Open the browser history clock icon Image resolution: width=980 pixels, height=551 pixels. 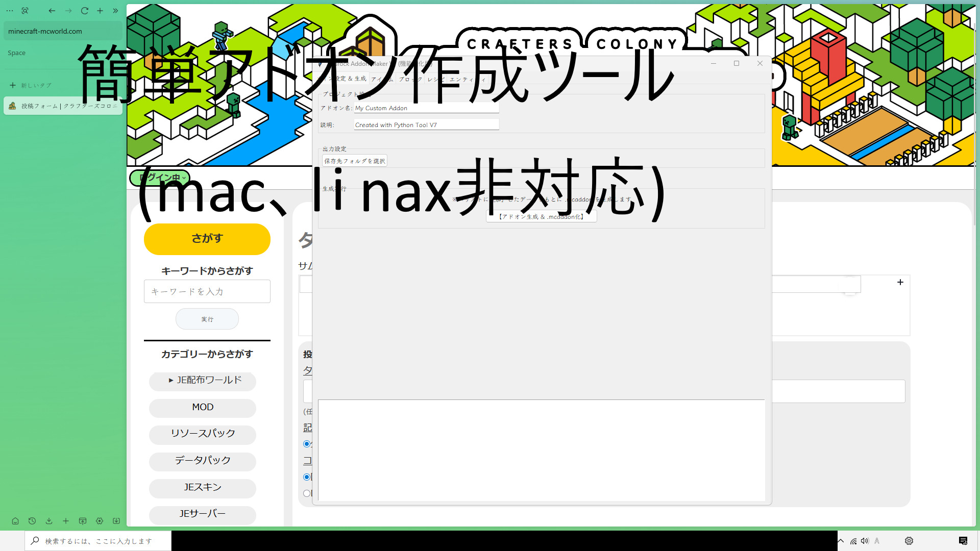coord(32,521)
